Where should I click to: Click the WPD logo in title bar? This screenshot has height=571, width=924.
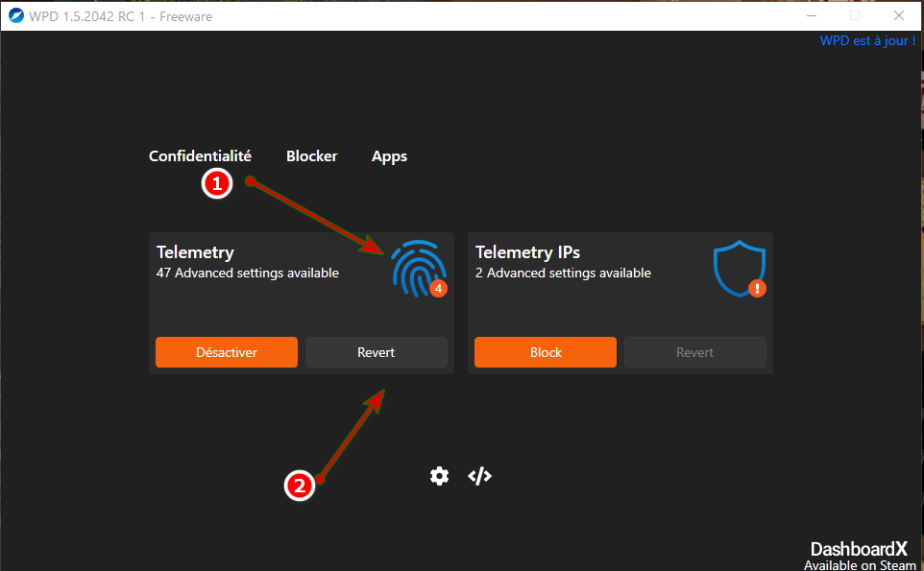click(x=15, y=15)
